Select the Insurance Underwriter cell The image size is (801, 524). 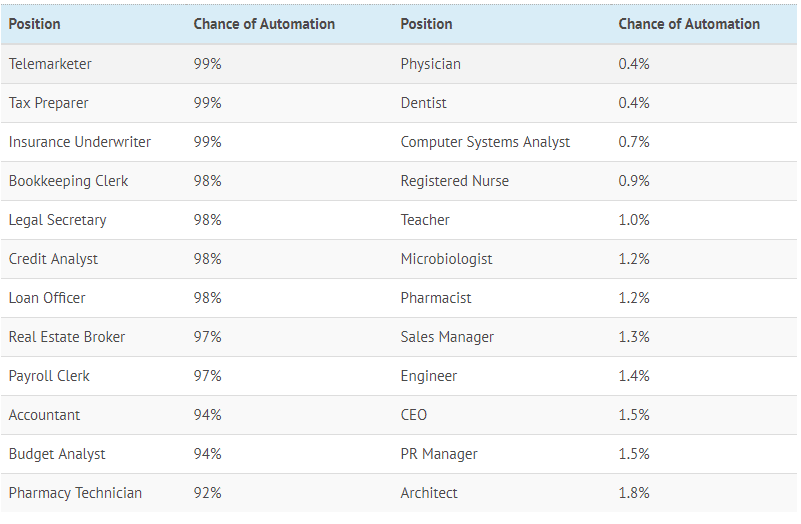[x=80, y=142]
